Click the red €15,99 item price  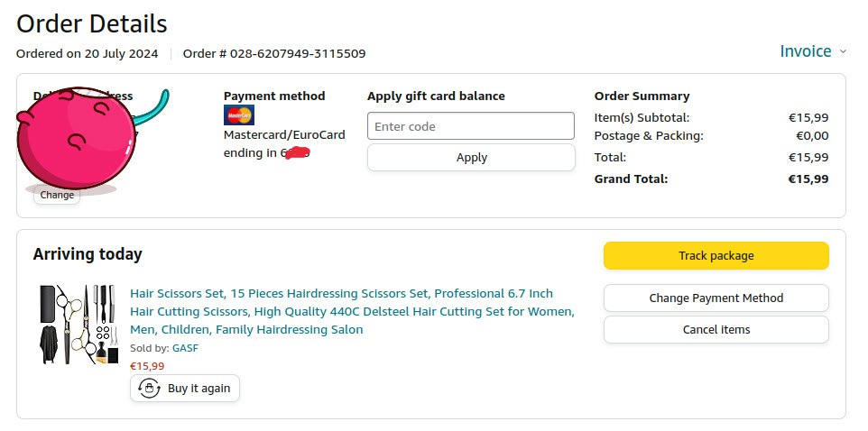(147, 366)
